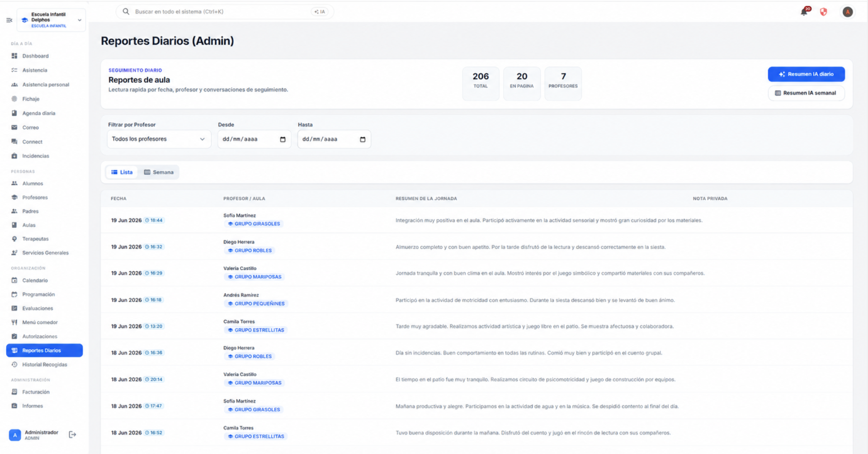Open Aulas section
Image resolution: width=868 pixels, height=454 pixels.
pos(44,225)
